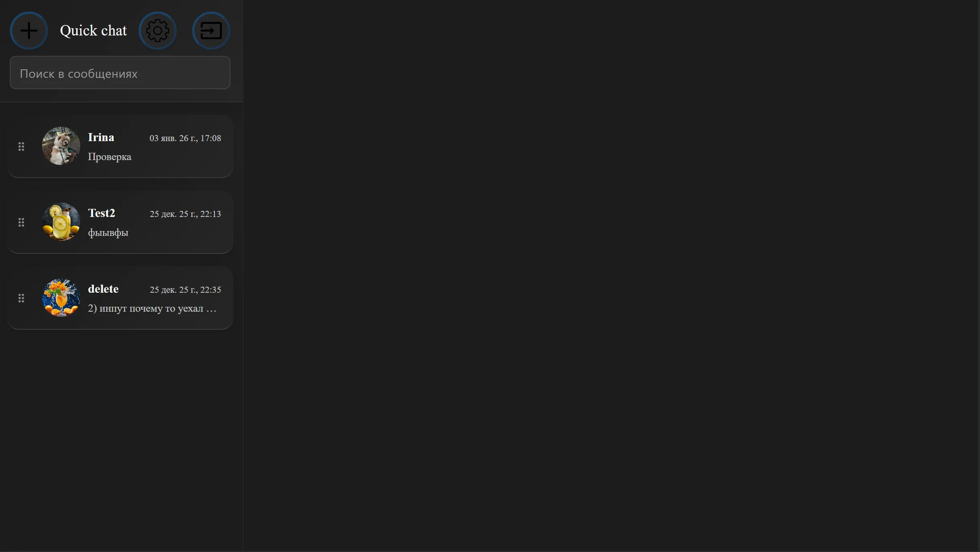
Task: Click the preview starting with '2) инпут почему'
Action: [152, 308]
